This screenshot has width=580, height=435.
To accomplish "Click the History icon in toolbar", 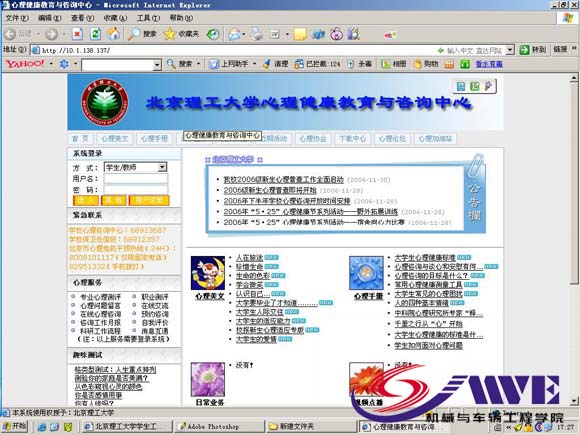I will coord(213,34).
